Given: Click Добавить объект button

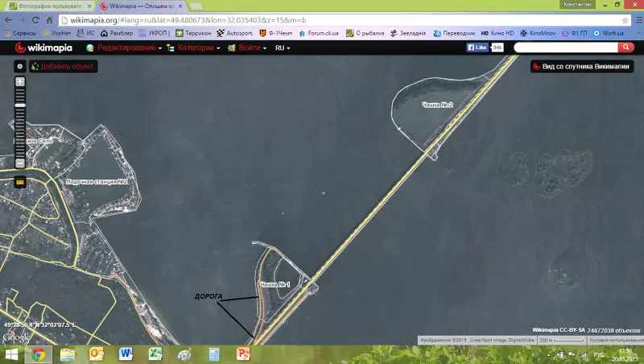Looking at the screenshot, I should pos(64,66).
